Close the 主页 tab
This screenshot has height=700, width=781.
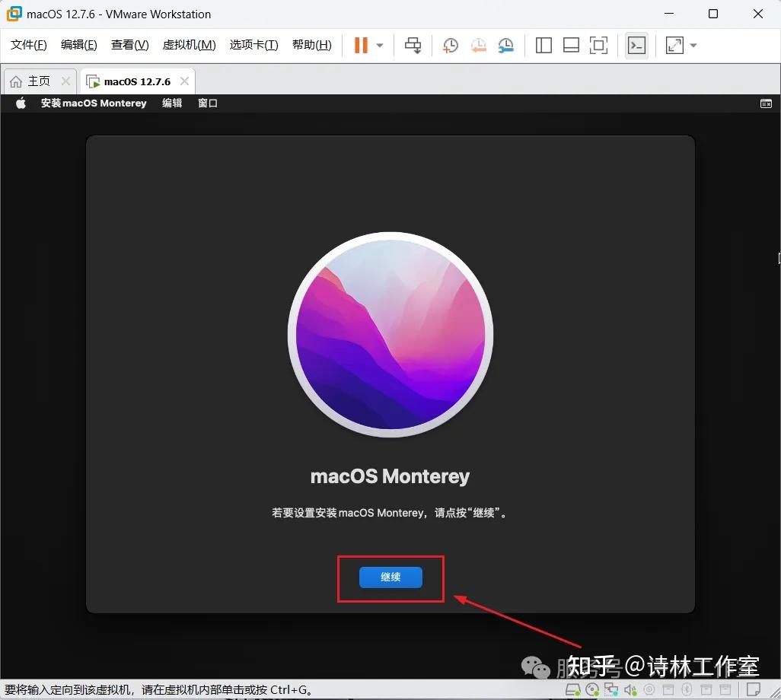tap(65, 81)
